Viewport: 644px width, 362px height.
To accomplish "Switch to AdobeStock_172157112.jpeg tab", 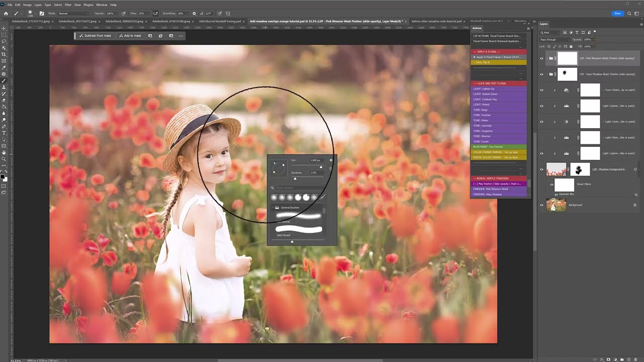I will tap(31, 21).
